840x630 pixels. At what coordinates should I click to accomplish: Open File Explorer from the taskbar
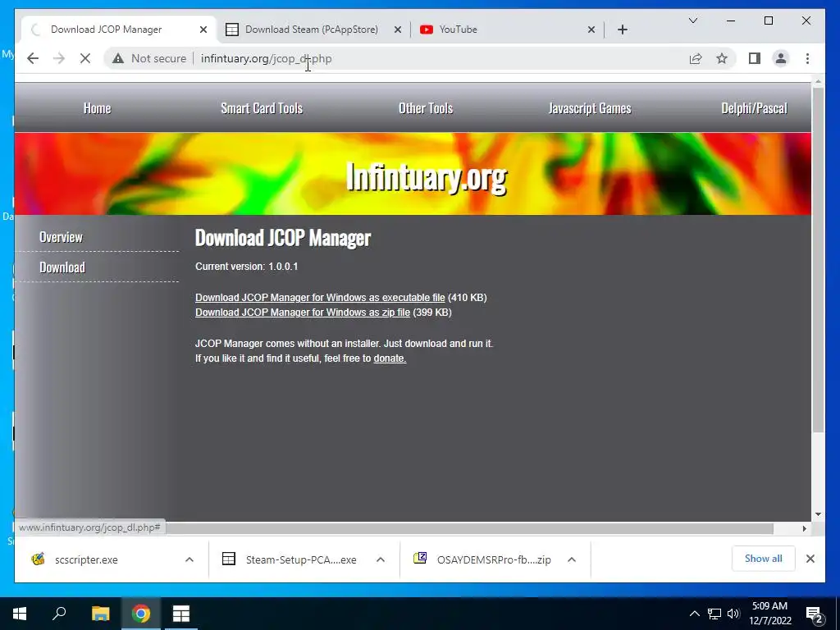(100, 614)
